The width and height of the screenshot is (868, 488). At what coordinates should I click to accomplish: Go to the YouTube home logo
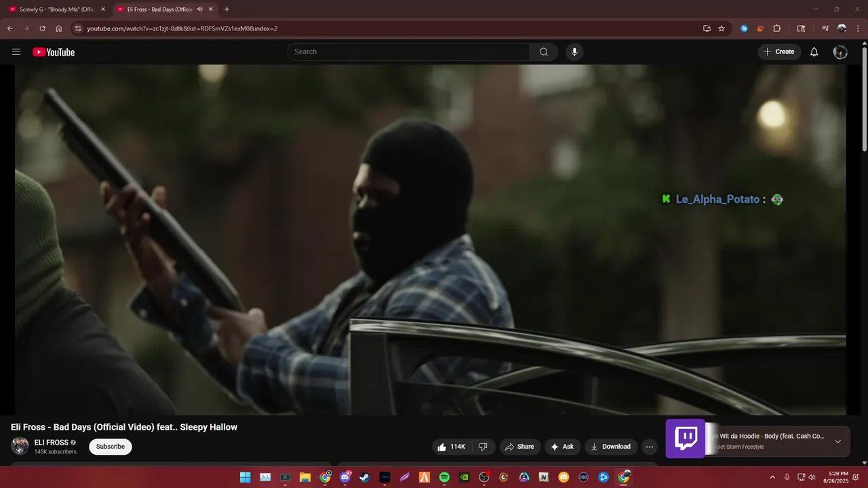click(54, 52)
